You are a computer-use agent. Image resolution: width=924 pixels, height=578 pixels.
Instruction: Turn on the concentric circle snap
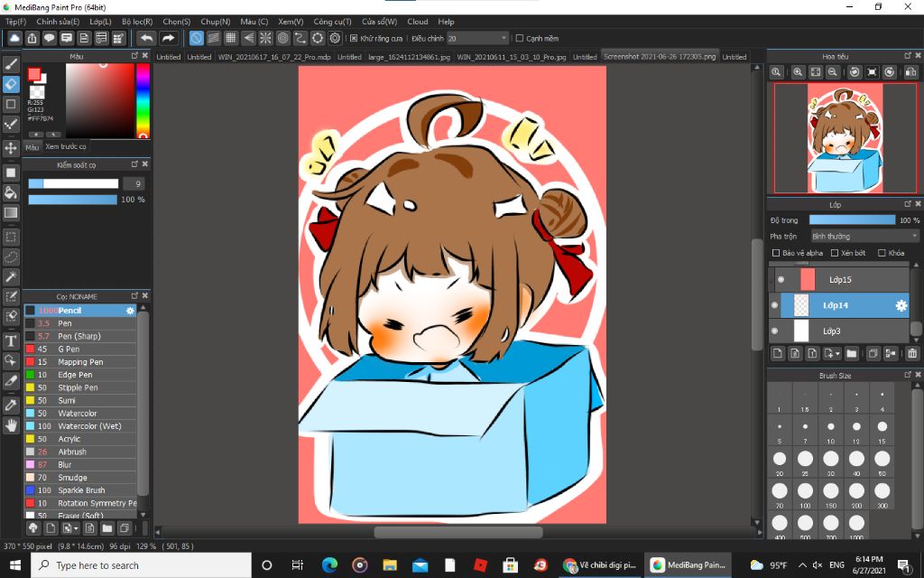tap(283, 38)
